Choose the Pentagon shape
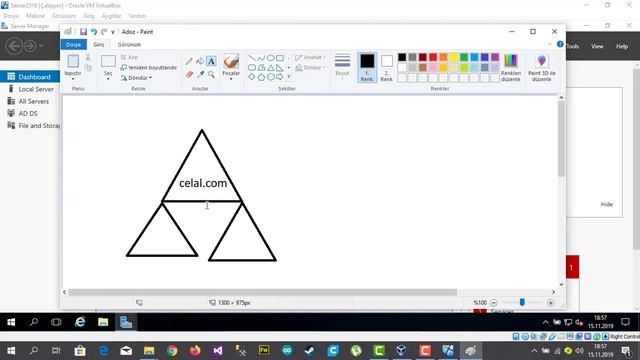The image size is (640, 360). (x=261, y=77)
